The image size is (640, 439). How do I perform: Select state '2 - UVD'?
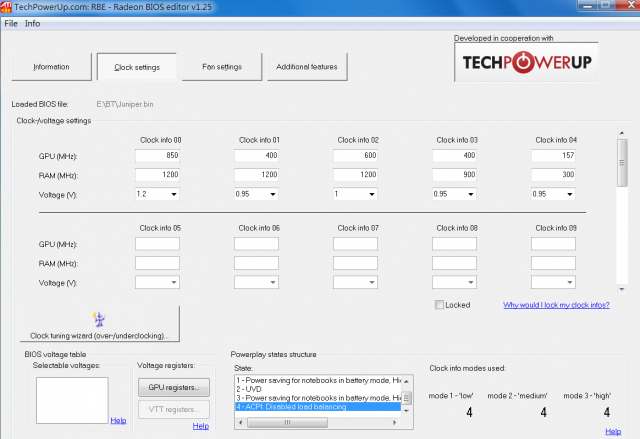[x=318, y=389]
